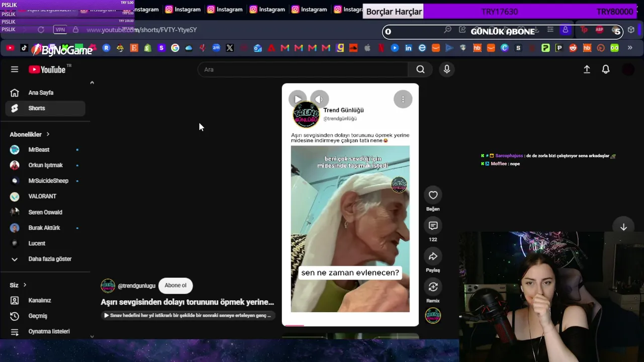Screen dimensions: 644x362
Task: Click the browser address bar URL
Action: pos(141,30)
